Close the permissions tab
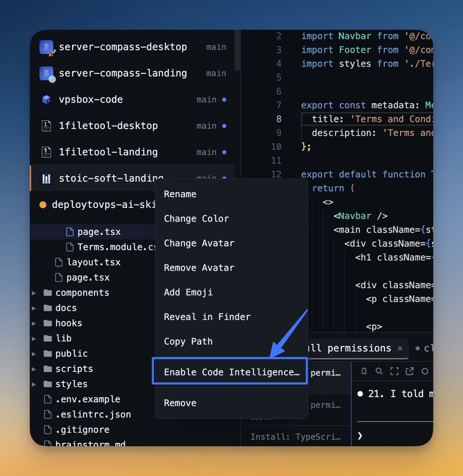The width and height of the screenshot is (463, 476). coord(400,349)
